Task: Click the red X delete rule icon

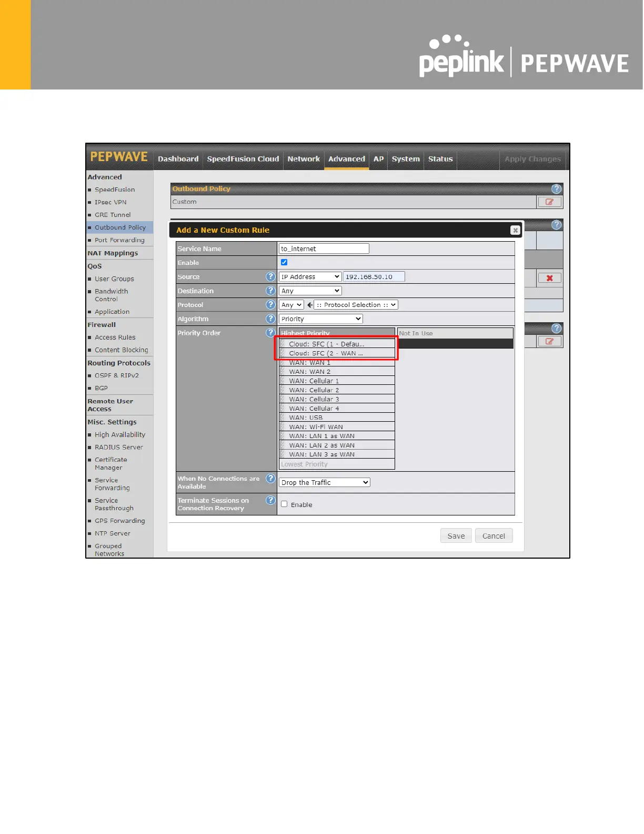Action: [549, 278]
